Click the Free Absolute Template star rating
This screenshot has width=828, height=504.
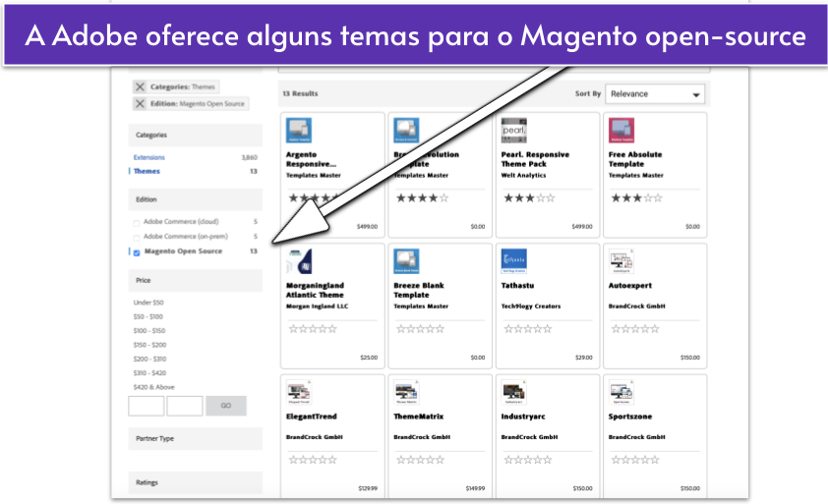636,197
